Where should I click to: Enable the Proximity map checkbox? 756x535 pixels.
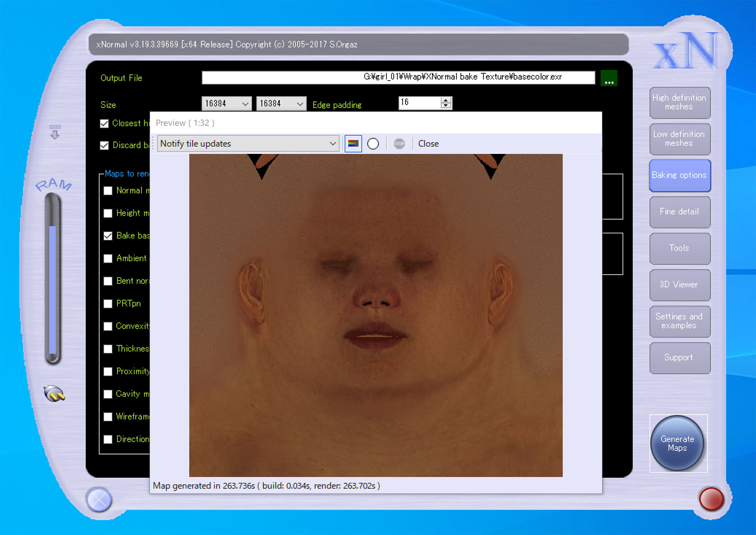[x=108, y=372]
